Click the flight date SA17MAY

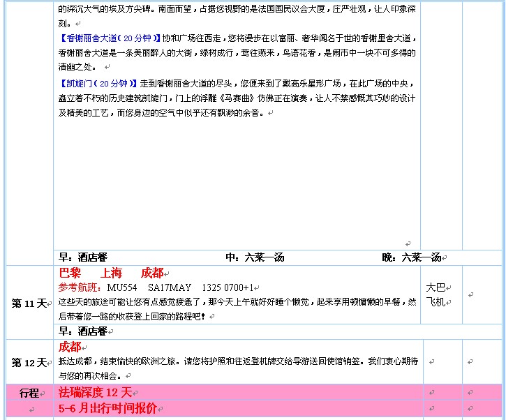tap(169, 287)
